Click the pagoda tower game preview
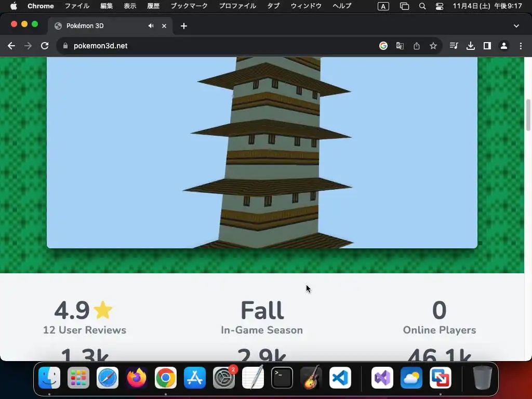 point(262,153)
